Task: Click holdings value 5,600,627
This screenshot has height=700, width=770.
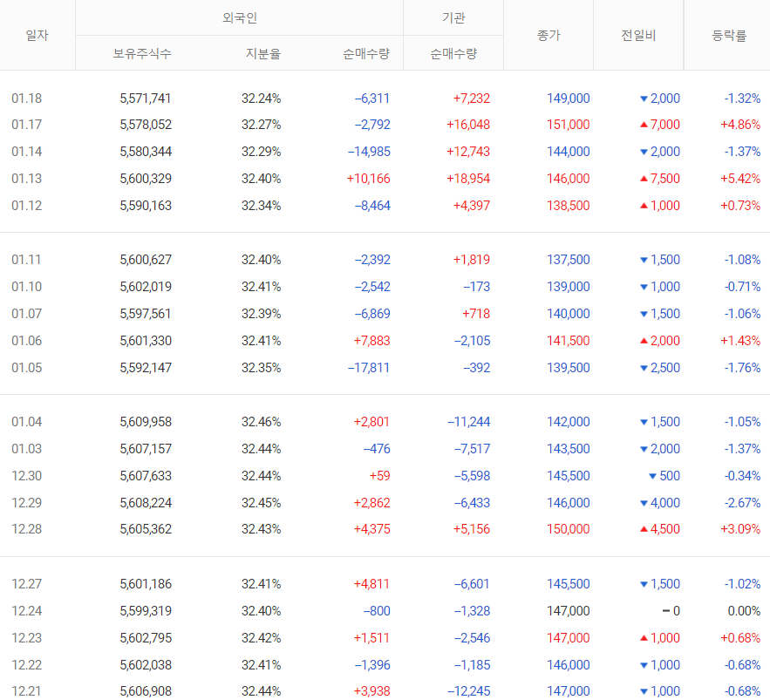Action: 146,260
